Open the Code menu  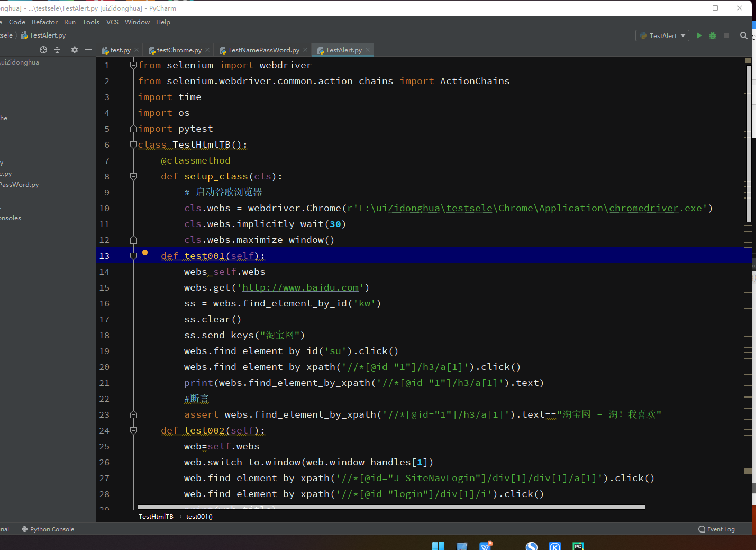[17, 22]
